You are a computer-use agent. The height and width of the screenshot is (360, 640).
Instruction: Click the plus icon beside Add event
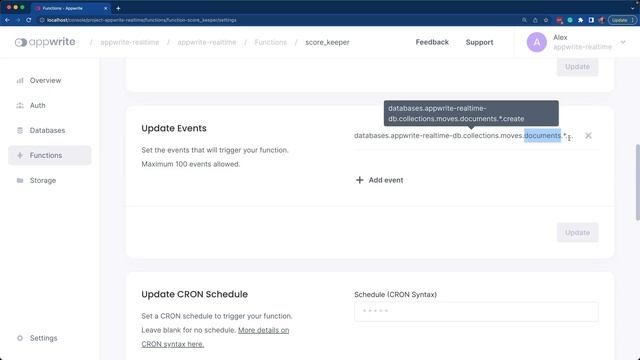coord(360,180)
